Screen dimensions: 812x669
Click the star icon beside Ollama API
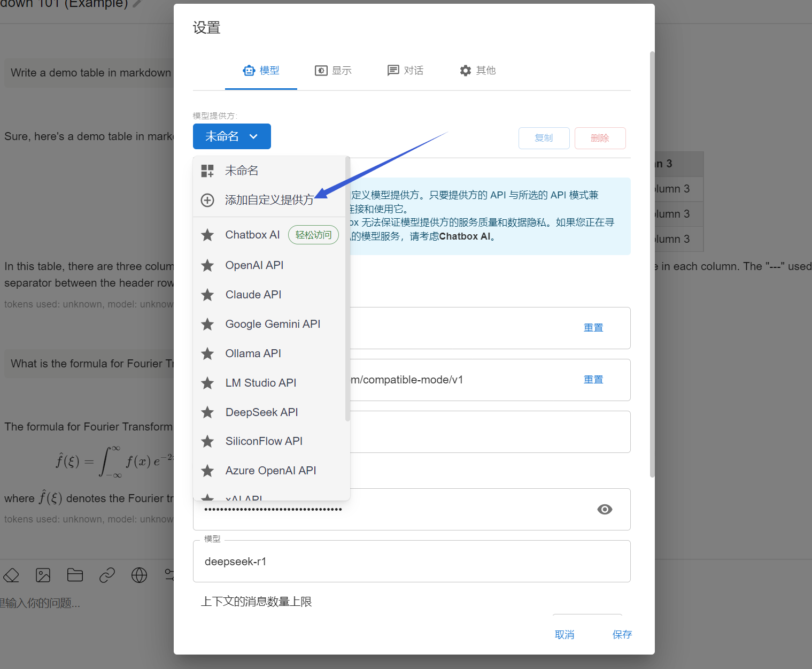click(207, 353)
